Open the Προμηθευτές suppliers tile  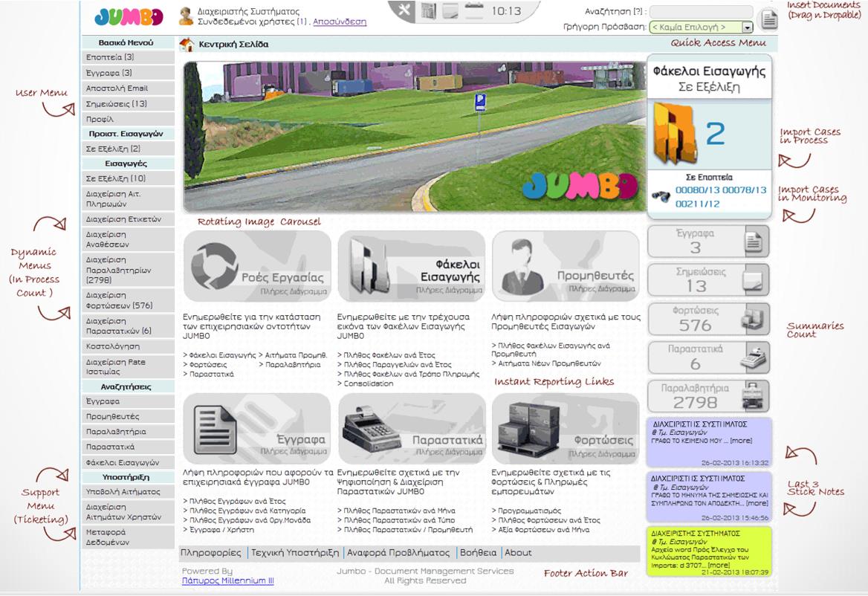(566, 266)
